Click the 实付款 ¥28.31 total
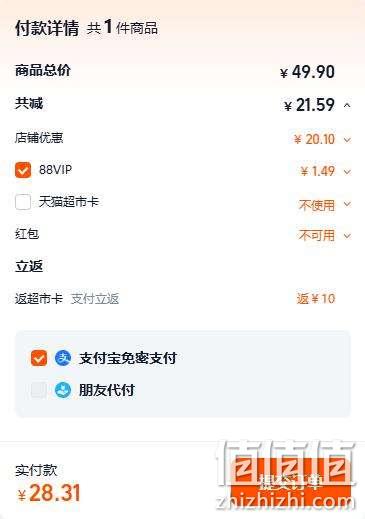 48,494
